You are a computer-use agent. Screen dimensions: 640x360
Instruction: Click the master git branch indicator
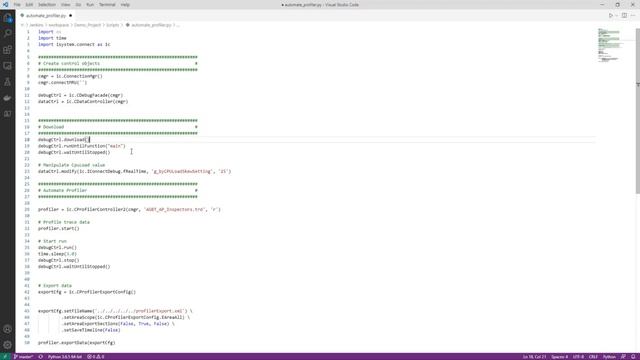pos(24,357)
